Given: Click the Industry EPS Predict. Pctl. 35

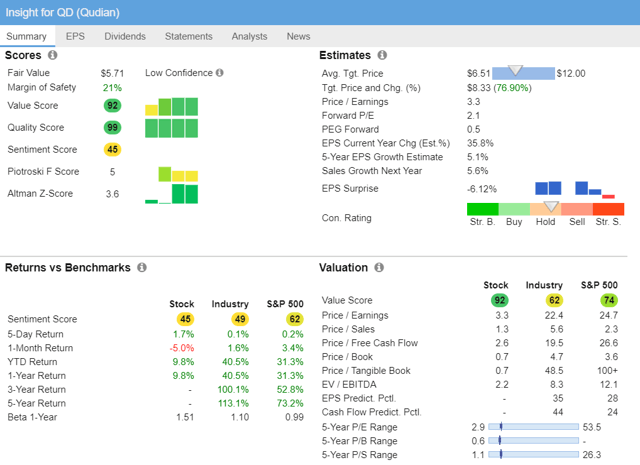Looking at the screenshot, I should [558, 398].
